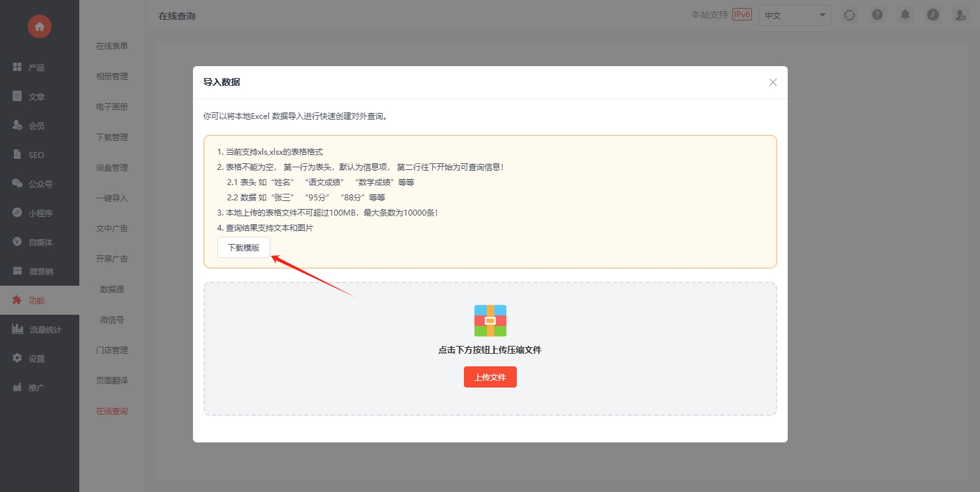Open 产品 in the left sidebar

[36, 67]
